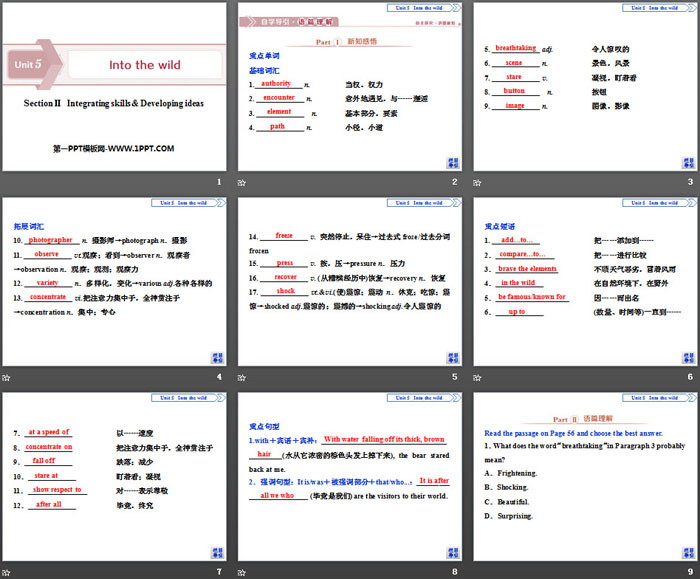
Task: Click the animation star icon under slide 2
Action: (241, 183)
